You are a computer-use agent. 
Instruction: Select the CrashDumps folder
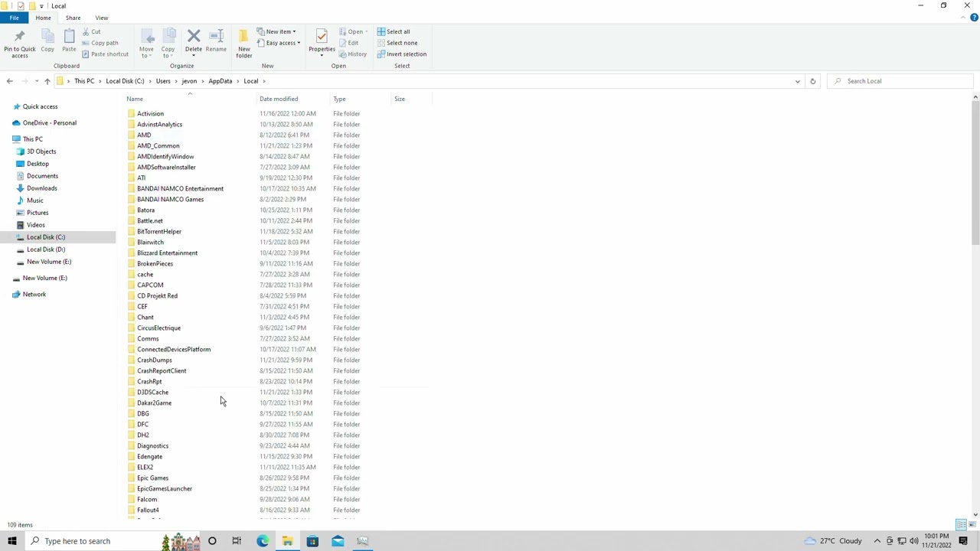tap(154, 360)
